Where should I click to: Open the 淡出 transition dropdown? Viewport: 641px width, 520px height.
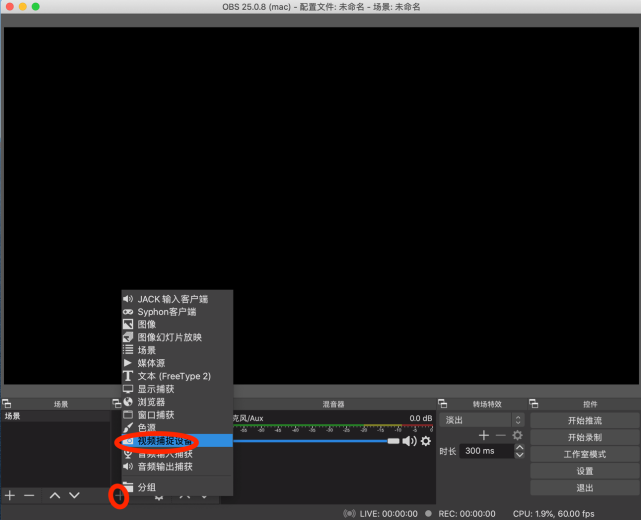point(482,420)
